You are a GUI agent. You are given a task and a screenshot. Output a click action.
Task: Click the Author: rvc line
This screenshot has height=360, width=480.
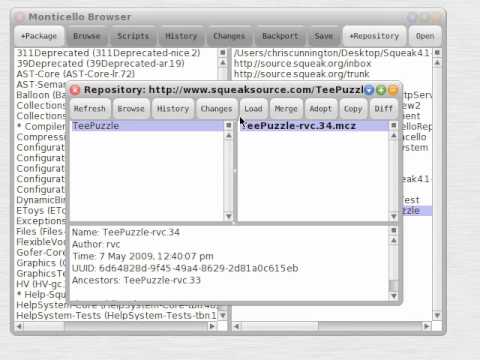tap(96, 244)
